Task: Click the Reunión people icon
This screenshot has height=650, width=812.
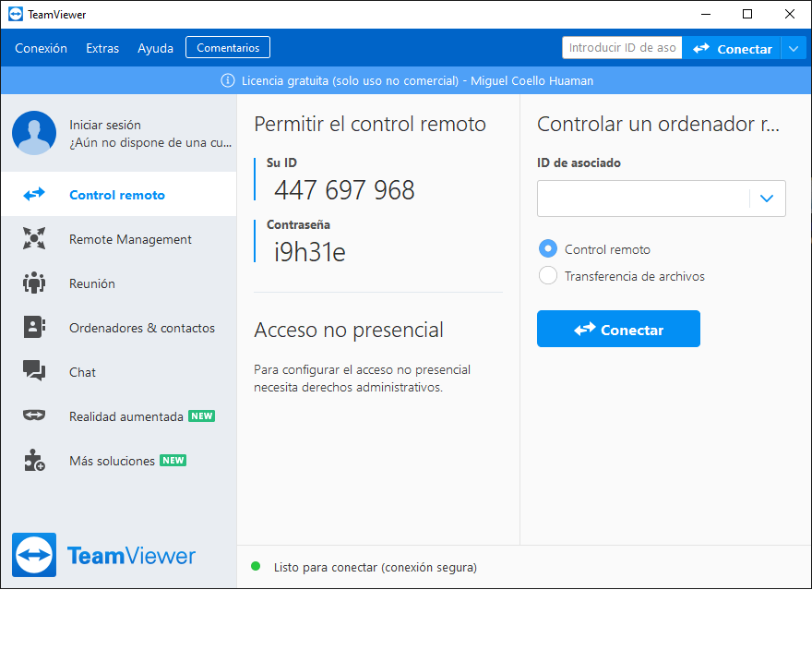Action: [34, 283]
